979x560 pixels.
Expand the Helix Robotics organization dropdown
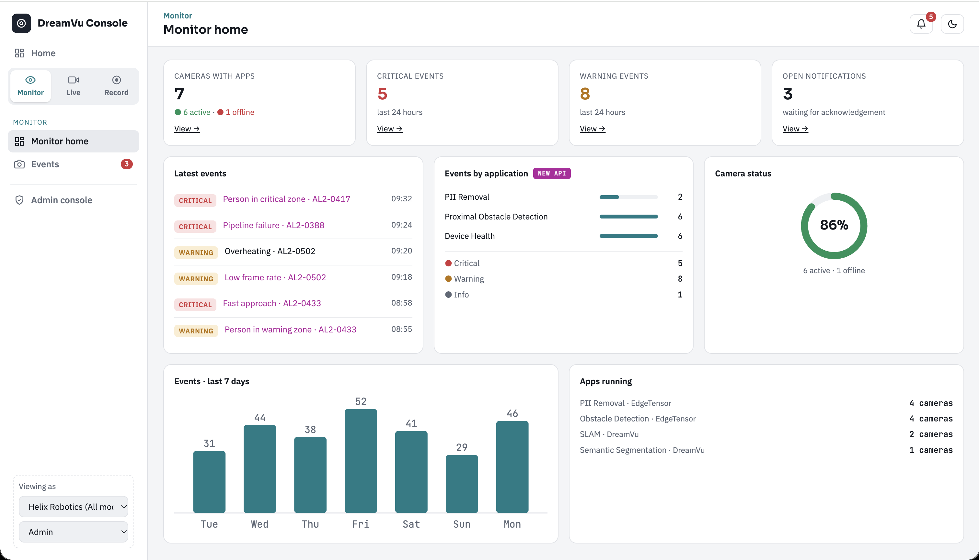(73, 507)
